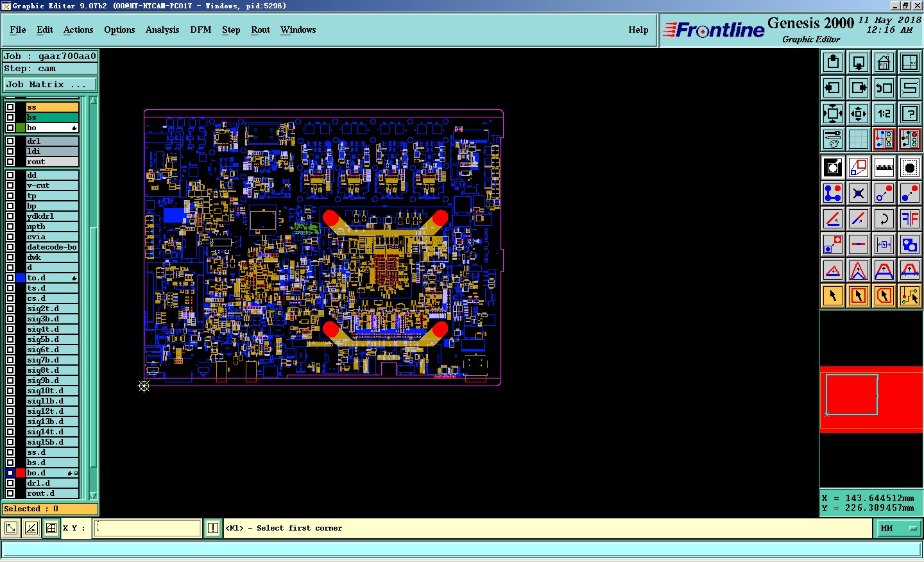Open the Analysis menu
Image resolution: width=924 pixels, height=562 pixels.
click(162, 30)
